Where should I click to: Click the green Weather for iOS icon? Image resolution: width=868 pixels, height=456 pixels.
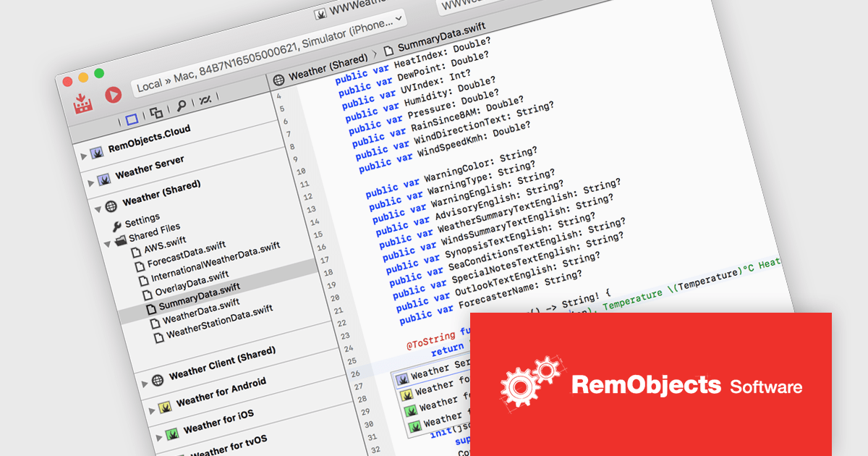(x=171, y=434)
